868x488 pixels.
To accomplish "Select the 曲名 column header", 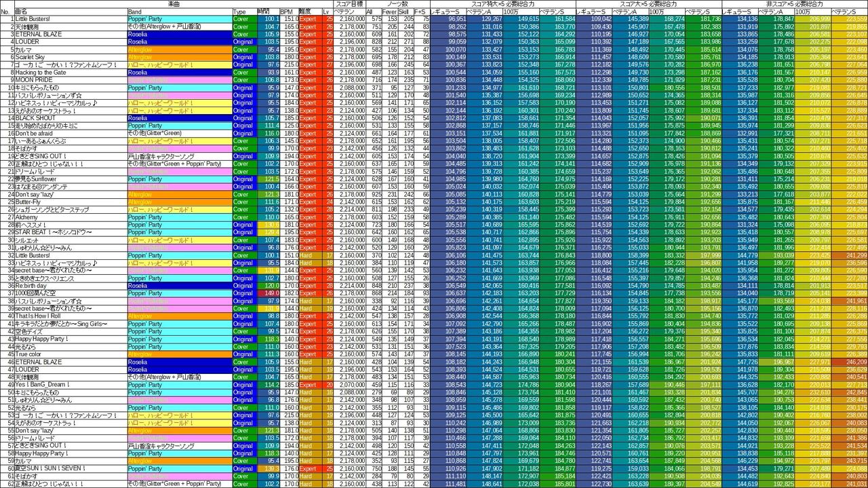I will coord(70,12).
